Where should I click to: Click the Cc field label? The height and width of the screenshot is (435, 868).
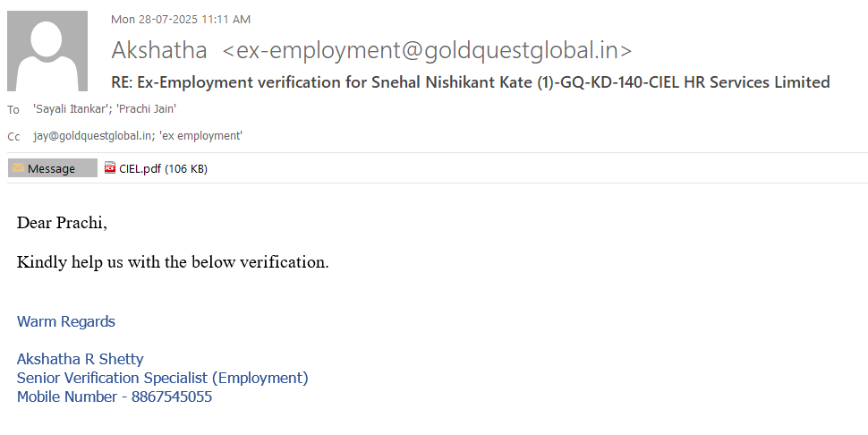pos(13,137)
